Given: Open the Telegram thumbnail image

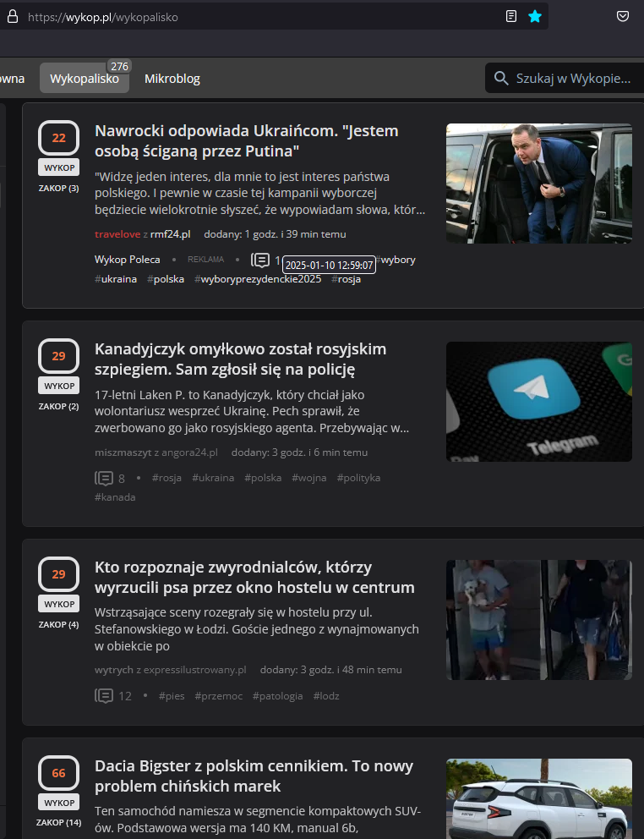Looking at the screenshot, I should tap(538, 402).
